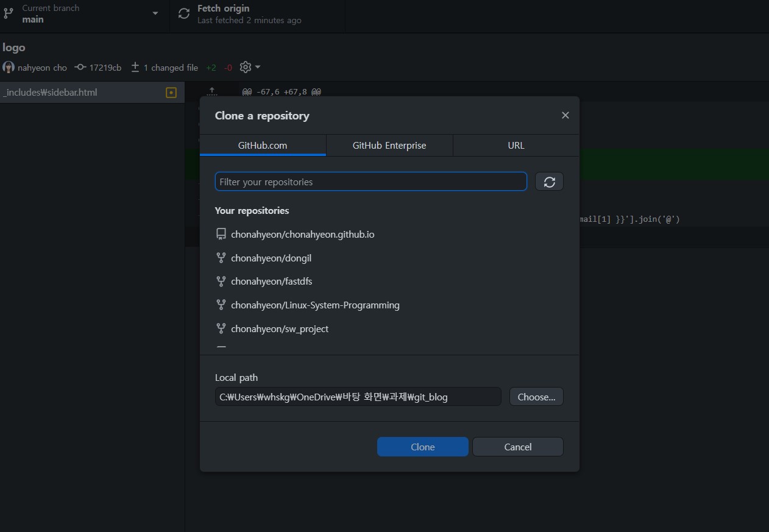The width and height of the screenshot is (769, 532).
Task: Open the Current branch chevron arrow
Action: click(155, 13)
